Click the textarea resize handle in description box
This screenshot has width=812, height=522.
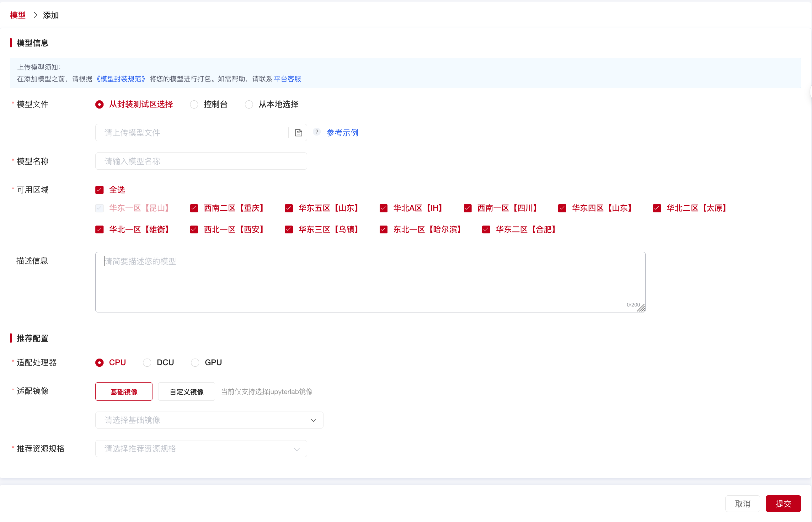641,308
